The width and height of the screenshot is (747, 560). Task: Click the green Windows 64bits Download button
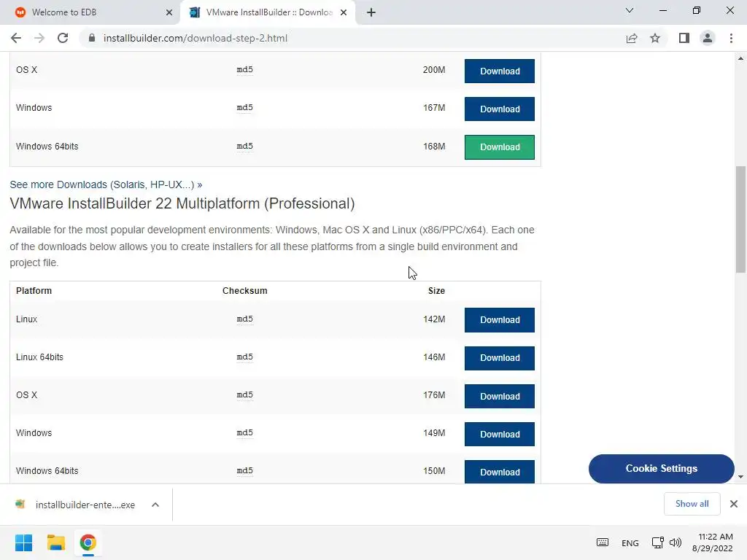(499, 147)
